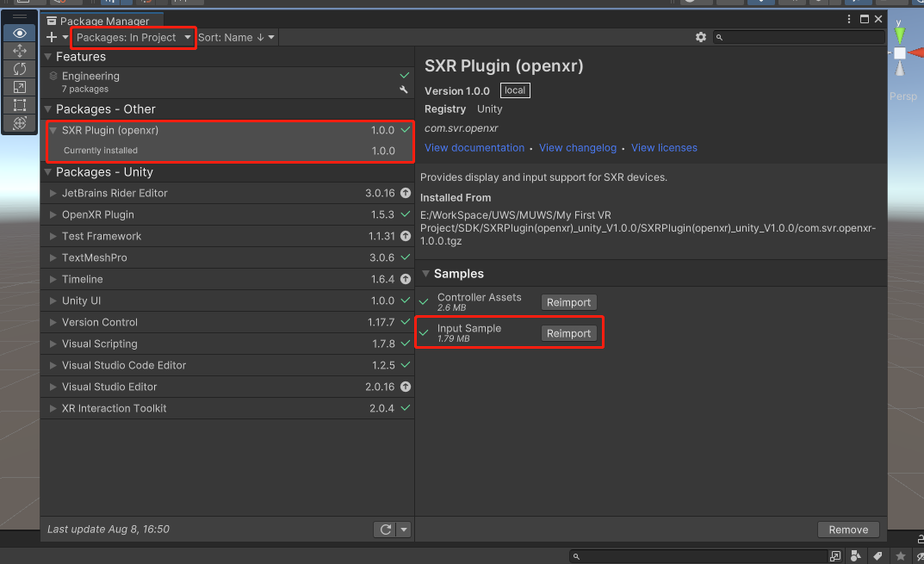The width and height of the screenshot is (924, 564).
Task: Click the checkmark beside Input Sample
Action: (x=423, y=332)
